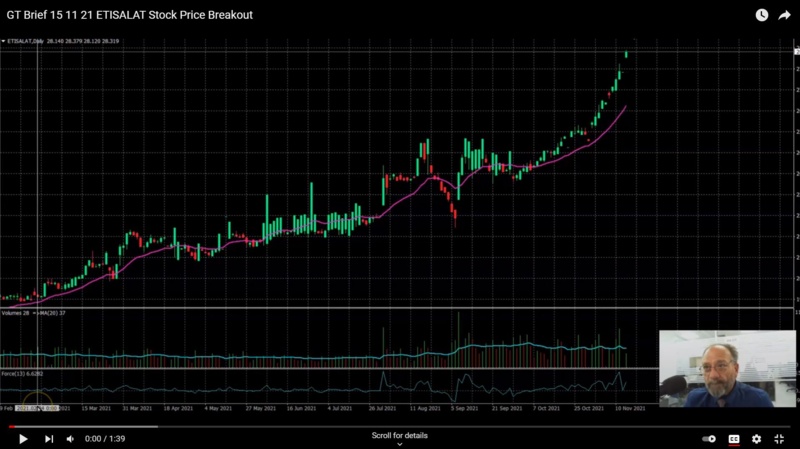800x449 pixels.
Task: Click the 7 Oct 2021 date label
Action: point(546,408)
